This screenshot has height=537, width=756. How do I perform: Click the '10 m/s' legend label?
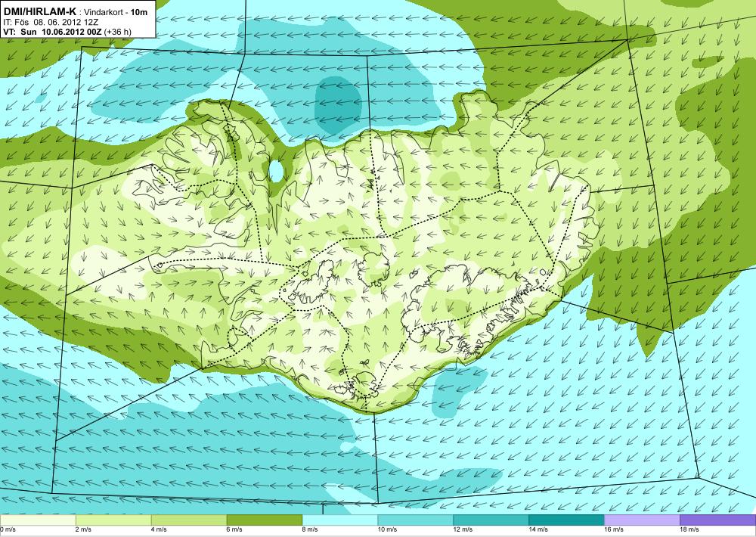tap(388, 529)
